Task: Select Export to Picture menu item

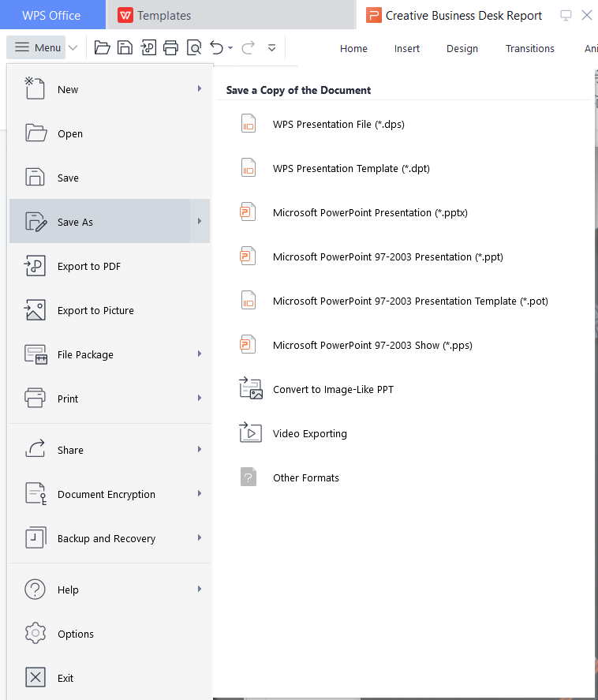Action: (x=95, y=310)
